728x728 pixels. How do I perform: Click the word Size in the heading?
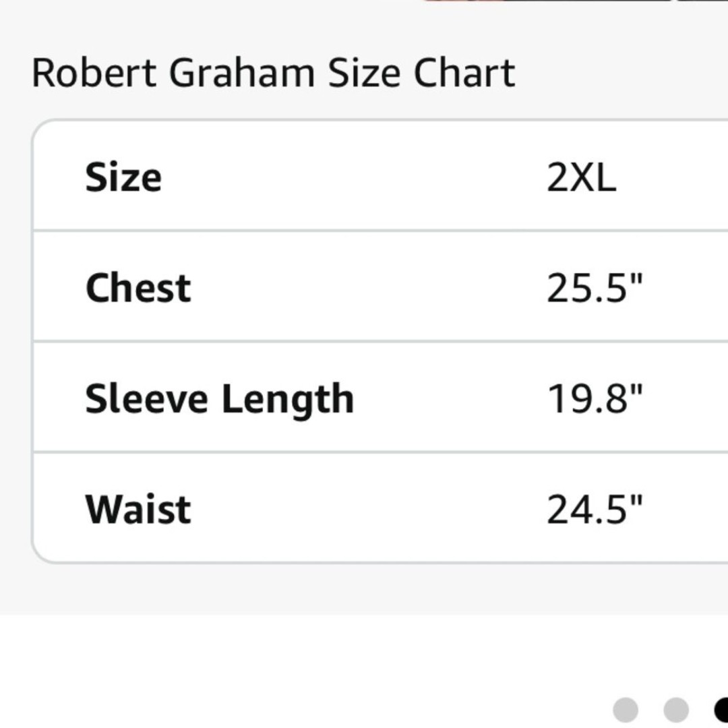pyautogui.click(x=365, y=73)
